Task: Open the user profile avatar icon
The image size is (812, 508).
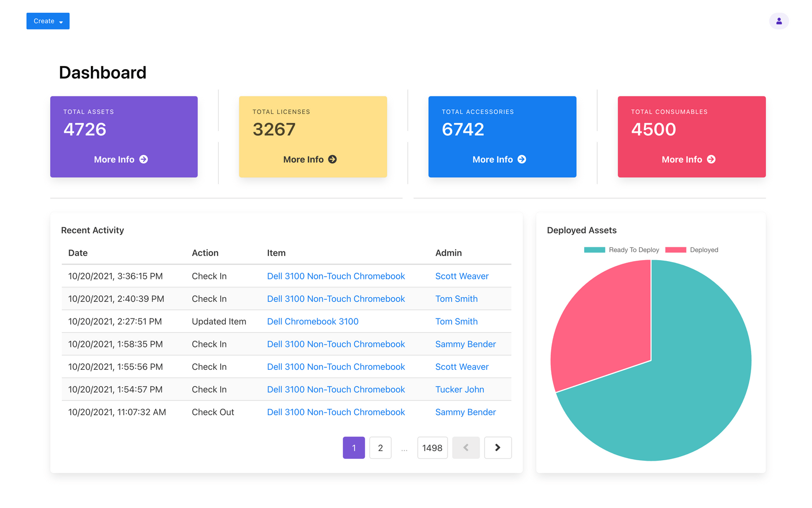Action: (779, 21)
